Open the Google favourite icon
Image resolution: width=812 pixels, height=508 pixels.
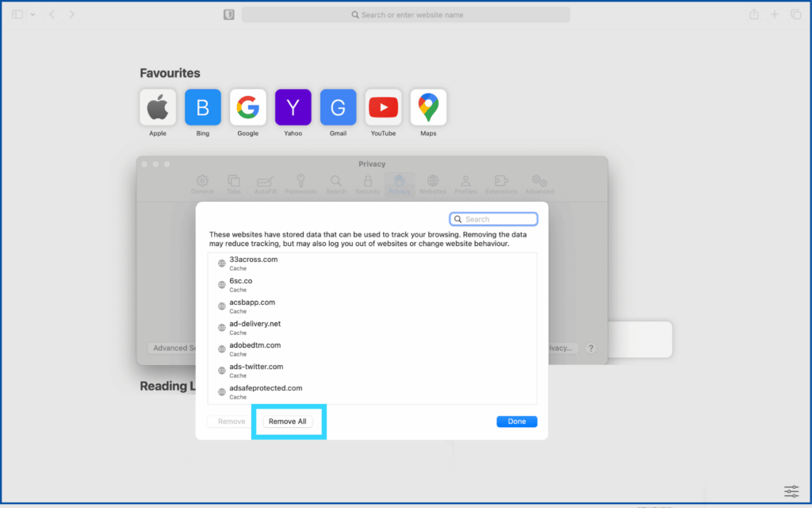point(248,107)
